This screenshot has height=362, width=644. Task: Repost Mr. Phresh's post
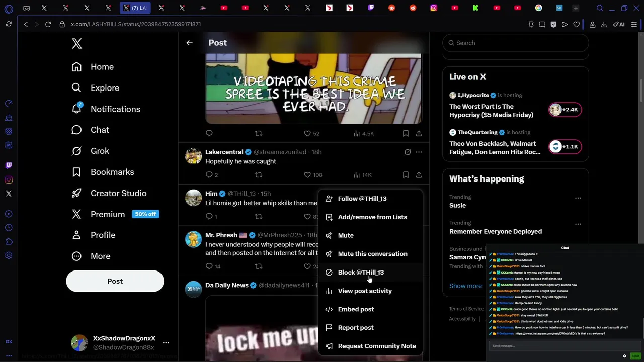click(258, 266)
